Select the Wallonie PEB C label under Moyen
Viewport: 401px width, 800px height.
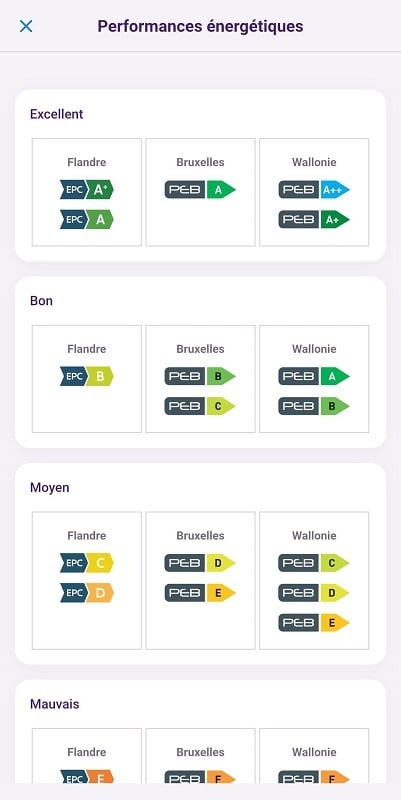(314, 563)
